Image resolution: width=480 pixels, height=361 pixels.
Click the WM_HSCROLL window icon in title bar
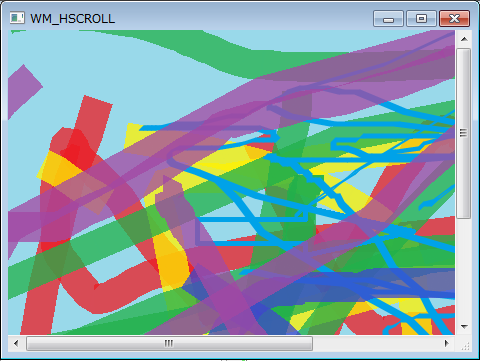pyautogui.click(x=17, y=18)
